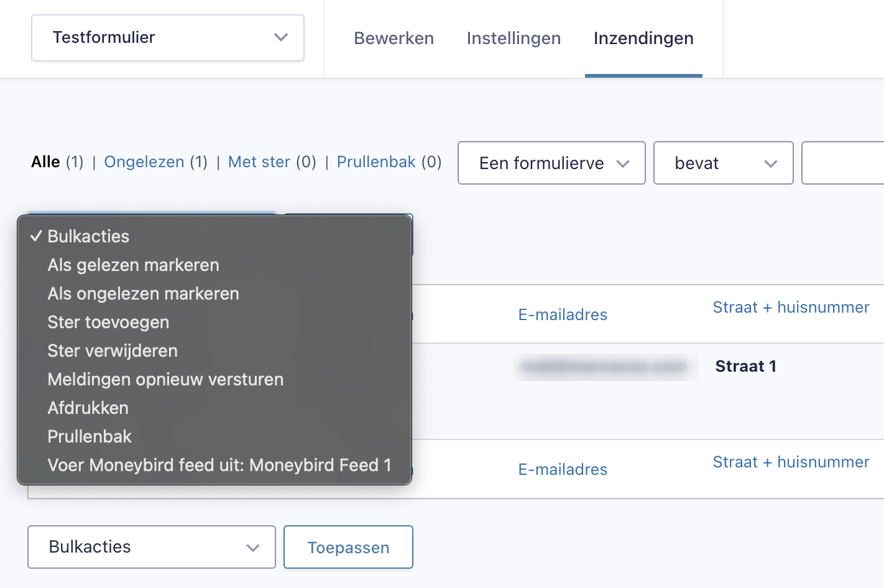Switch to the Bewerken tab

tap(394, 39)
